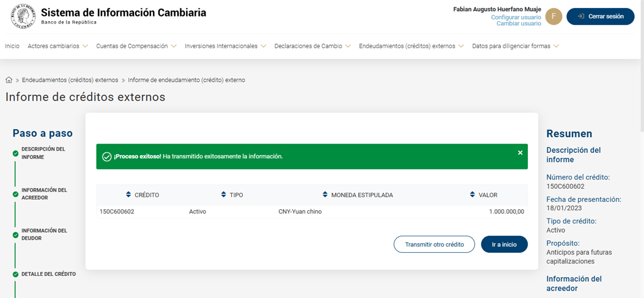Select the Descripción del informe step
The image size is (644, 298).
pyautogui.click(x=44, y=153)
